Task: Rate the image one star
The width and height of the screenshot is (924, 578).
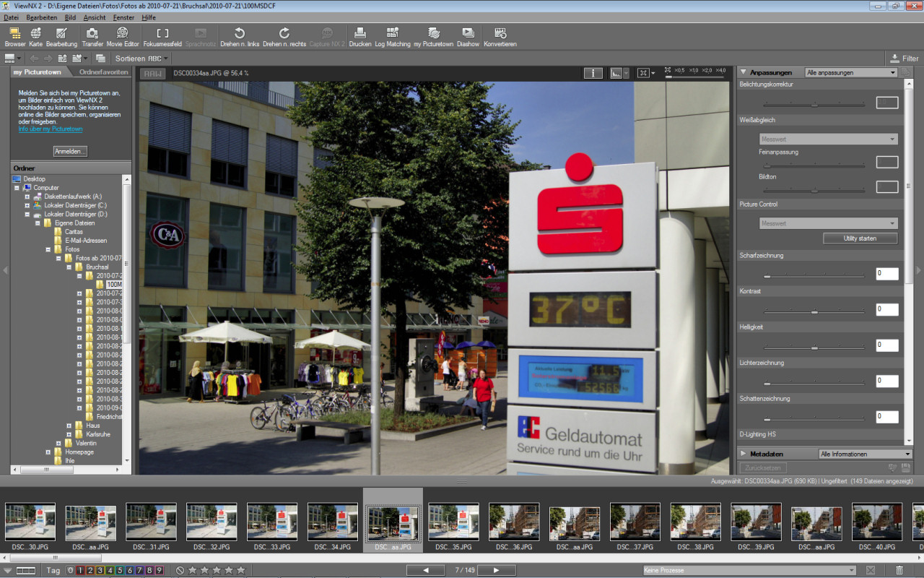Action: [x=192, y=570]
